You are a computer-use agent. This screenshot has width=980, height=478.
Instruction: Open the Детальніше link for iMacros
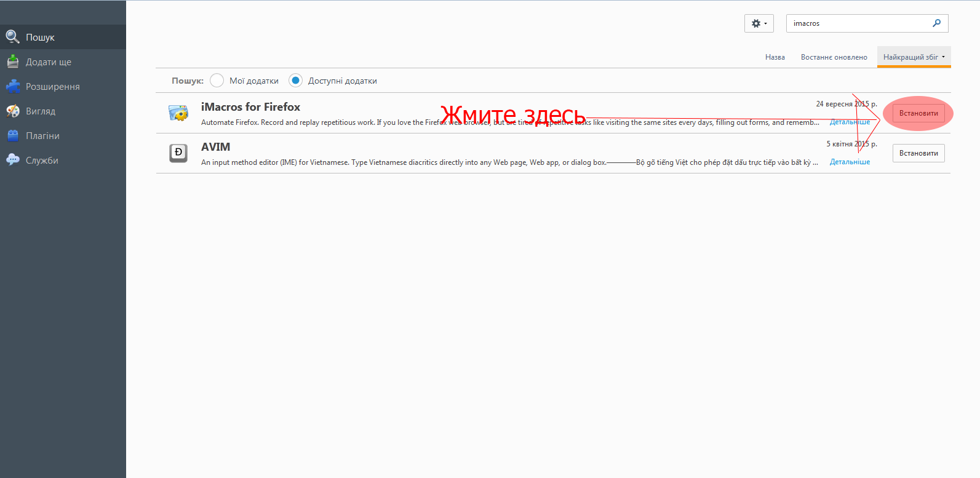(x=850, y=122)
